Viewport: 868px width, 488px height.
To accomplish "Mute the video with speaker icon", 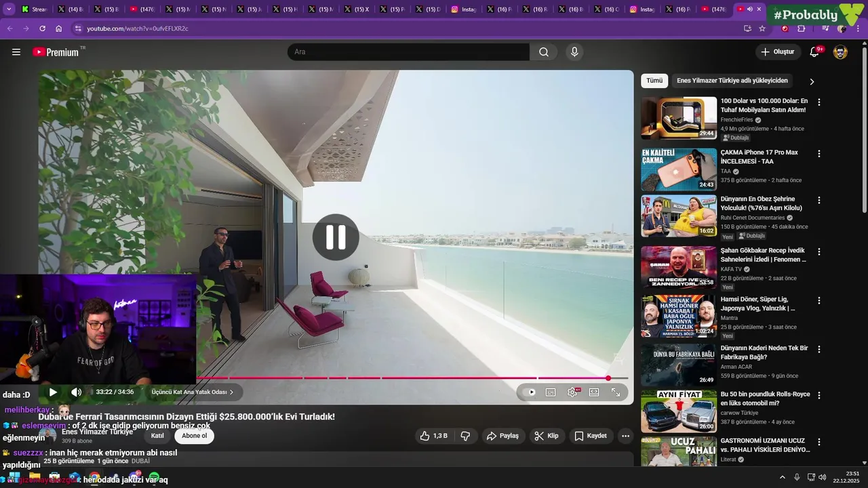I will pos(76,392).
